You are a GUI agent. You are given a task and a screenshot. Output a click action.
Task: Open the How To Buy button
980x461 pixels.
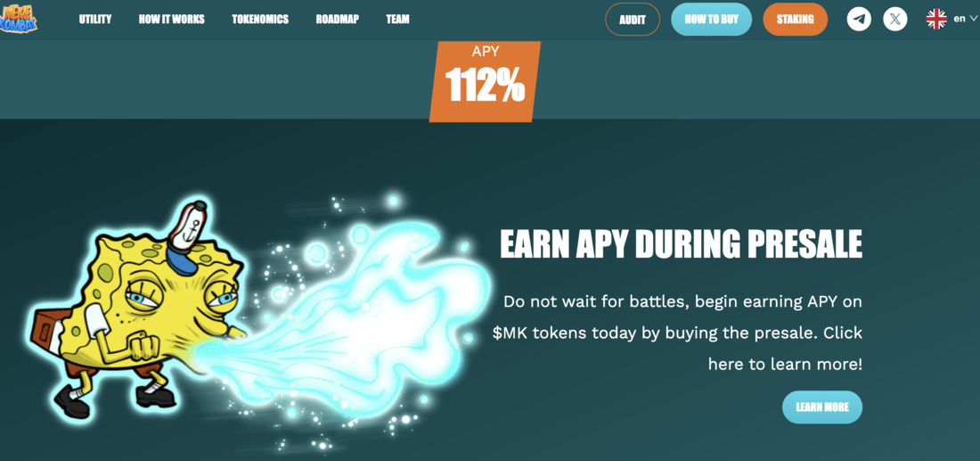(711, 20)
